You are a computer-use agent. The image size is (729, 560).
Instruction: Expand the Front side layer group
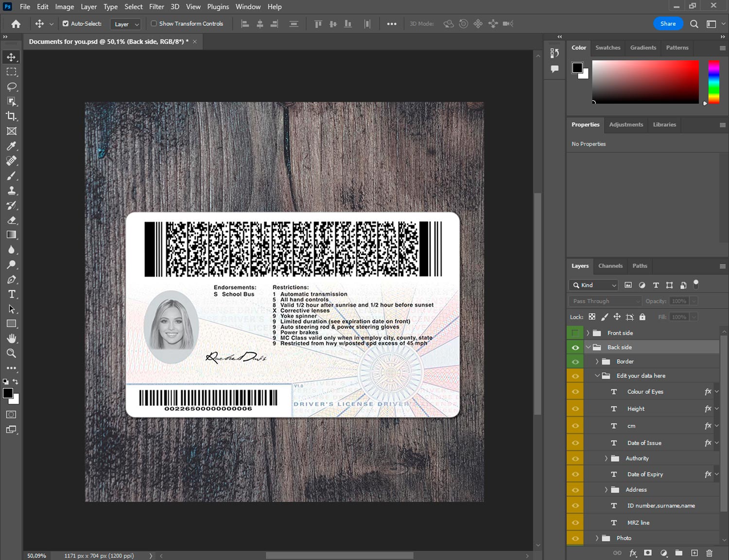pyautogui.click(x=588, y=333)
